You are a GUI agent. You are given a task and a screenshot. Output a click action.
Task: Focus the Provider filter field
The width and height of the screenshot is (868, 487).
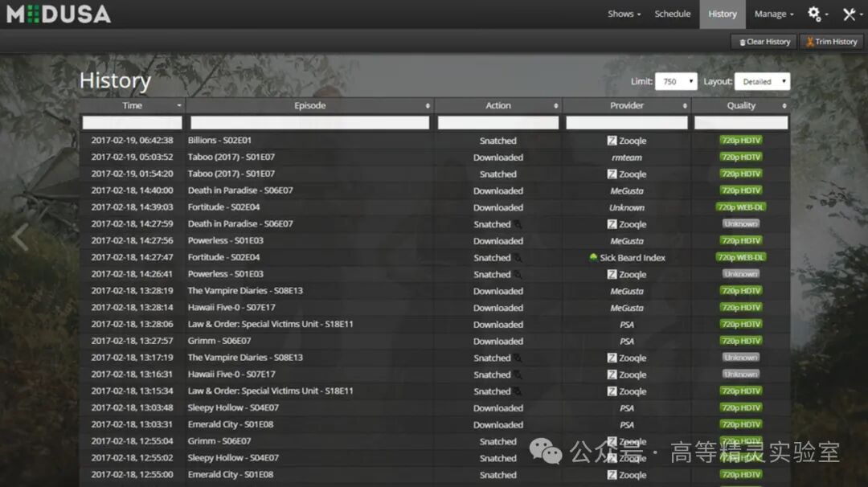click(627, 122)
